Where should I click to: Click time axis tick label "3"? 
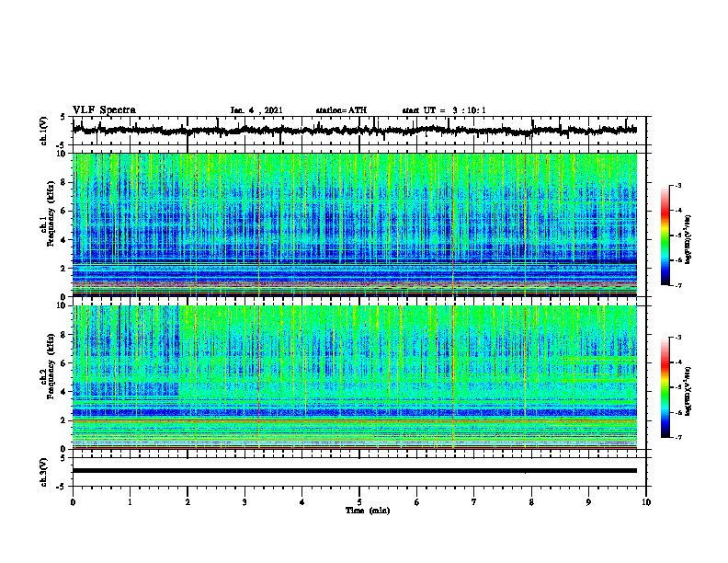pyautogui.click(x=245, y=502)
